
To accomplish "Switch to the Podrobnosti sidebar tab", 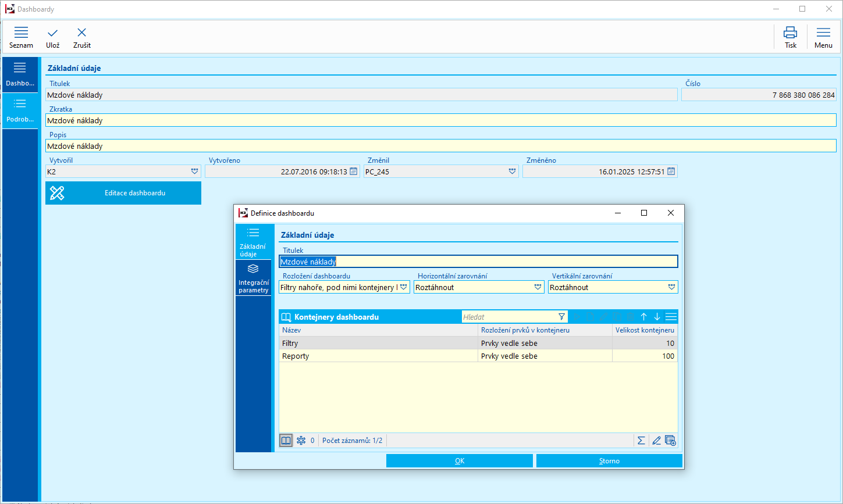I will tap(20, 110).
